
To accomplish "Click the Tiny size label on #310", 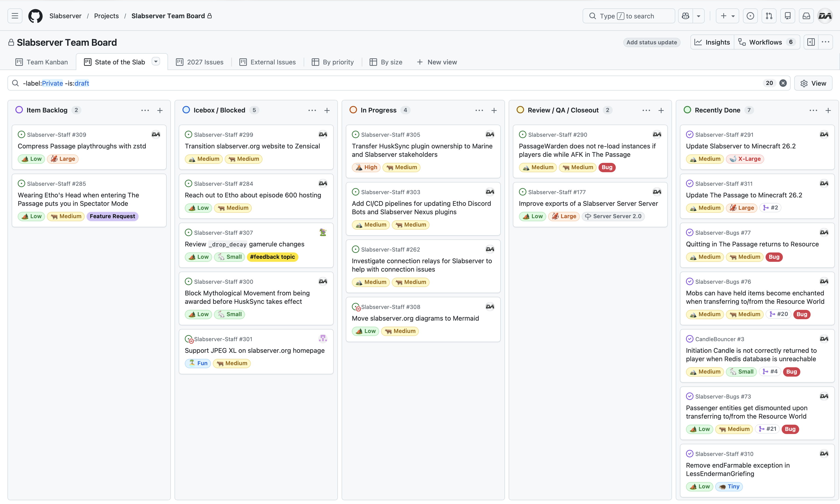I will (729, 487).
